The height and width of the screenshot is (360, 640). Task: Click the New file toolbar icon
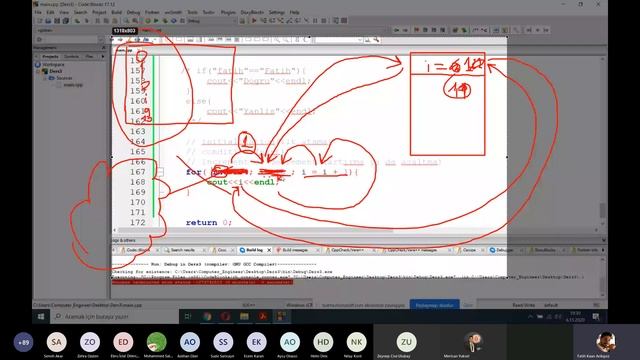40,21
